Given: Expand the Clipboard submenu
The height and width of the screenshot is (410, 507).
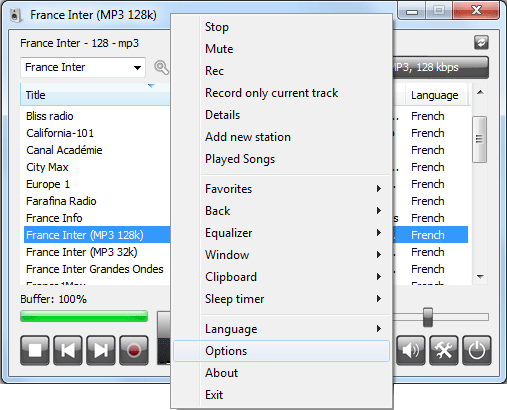Looking at the screenshot, I should [x=281, y=277].
